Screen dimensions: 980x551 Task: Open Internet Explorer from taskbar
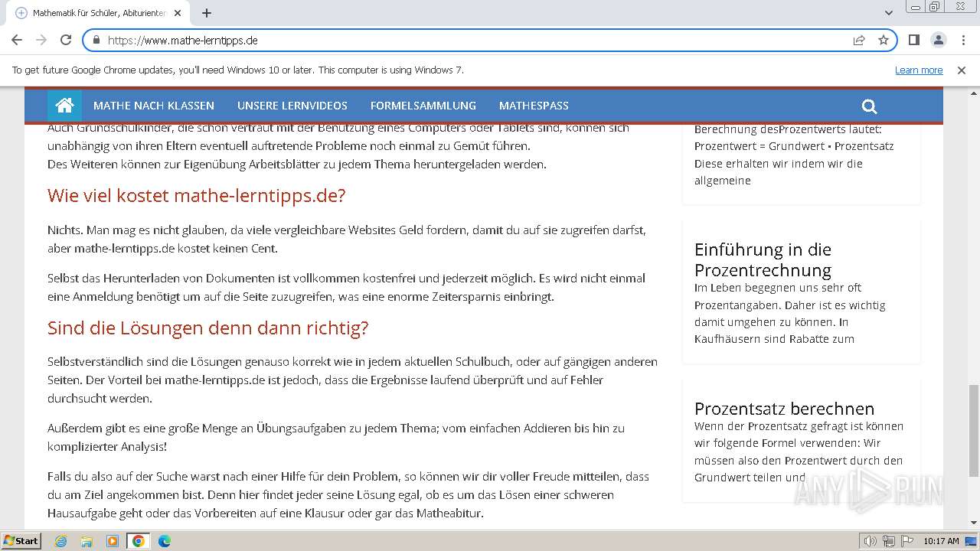[61, 541]
